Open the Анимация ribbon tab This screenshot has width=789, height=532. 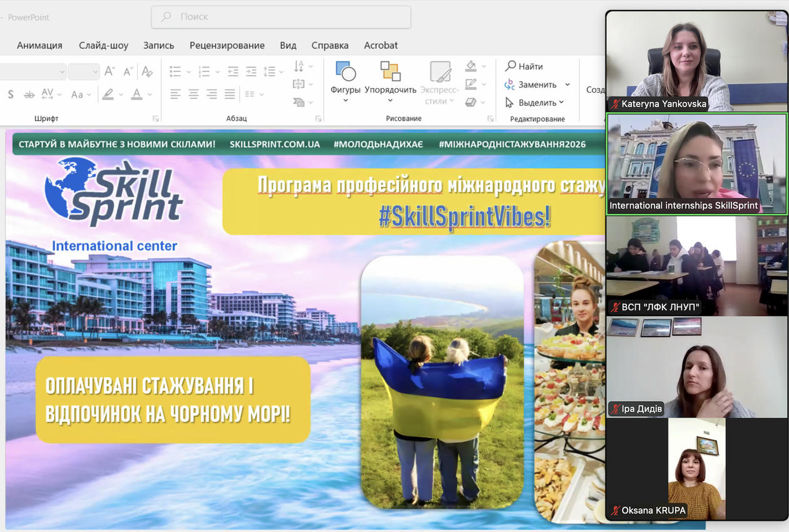pyautogui.click(x=39, y=45)
